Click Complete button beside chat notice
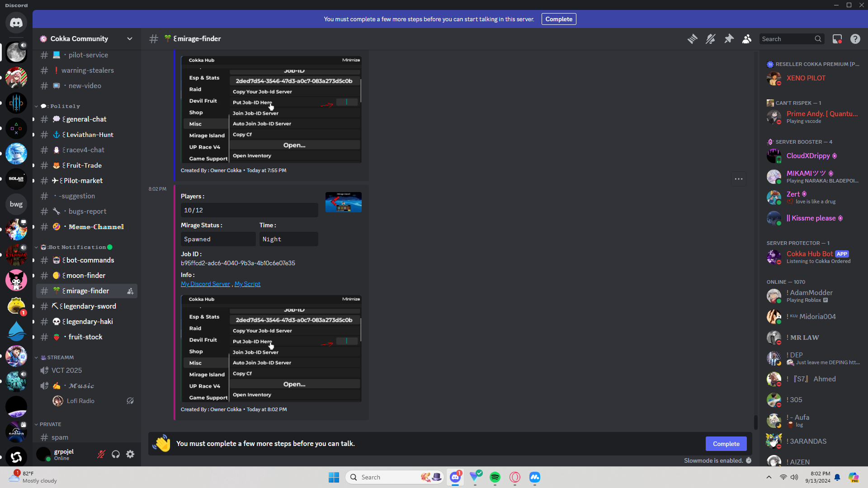The width and height of the screenshot is (868, 488). (726, 444)
